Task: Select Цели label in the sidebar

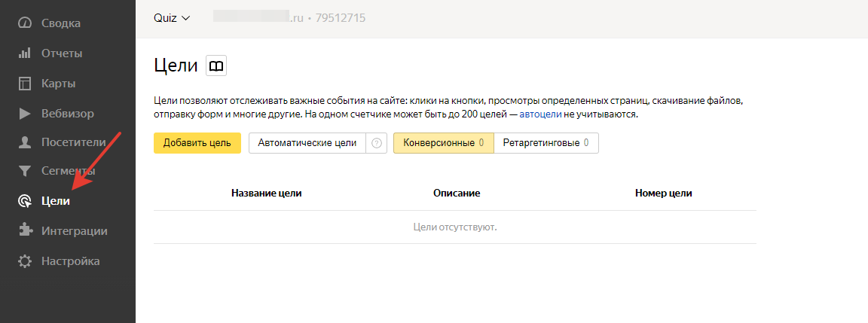Action: click(56, 201)
